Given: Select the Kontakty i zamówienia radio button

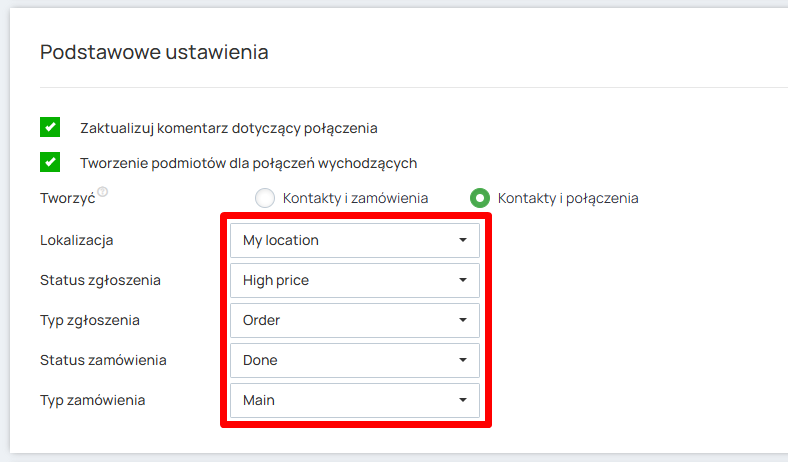Looking at the screenshot, I should click(x=265, y=198).
